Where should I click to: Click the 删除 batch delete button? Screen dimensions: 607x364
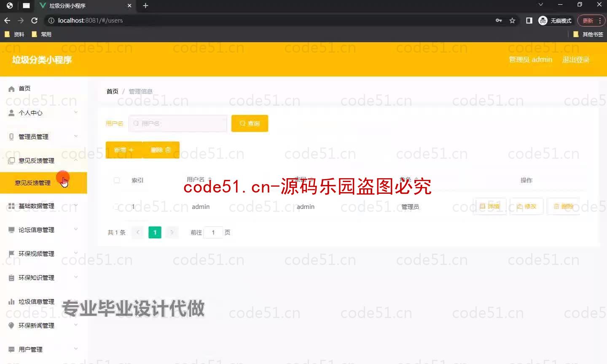[161, 150]
